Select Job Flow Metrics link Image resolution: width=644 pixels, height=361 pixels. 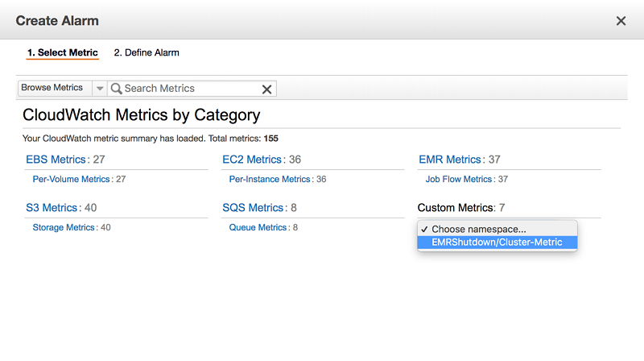458,179
